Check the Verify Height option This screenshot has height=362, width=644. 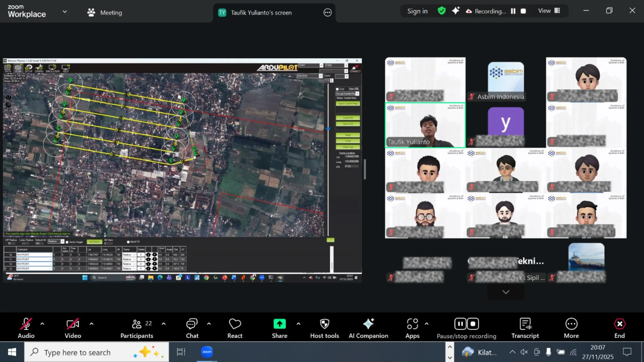point(67,242)
